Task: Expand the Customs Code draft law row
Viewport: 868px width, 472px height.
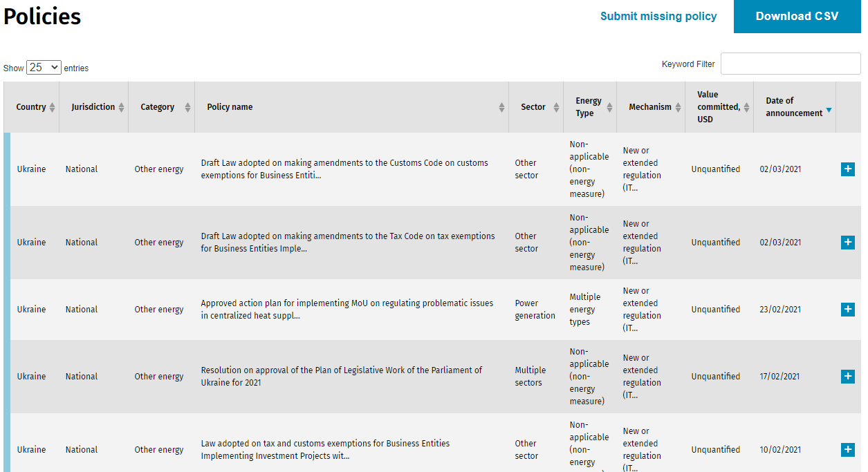Action: point(847,169)
